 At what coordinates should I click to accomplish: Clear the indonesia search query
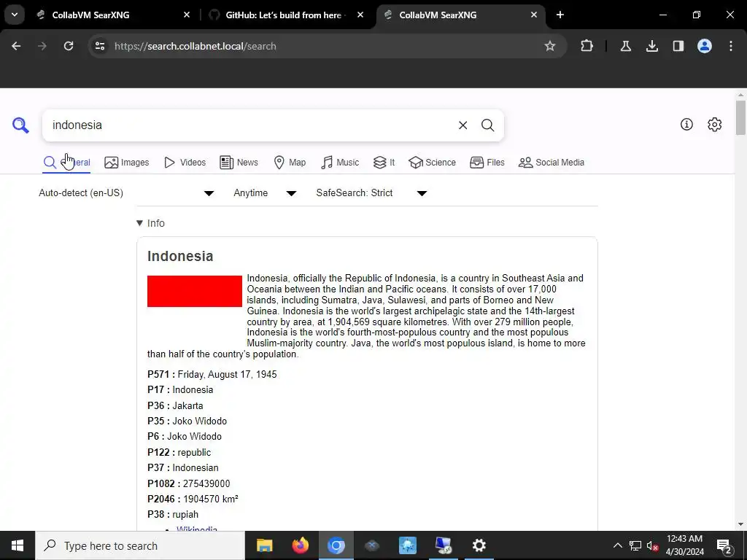coord(462,125)
